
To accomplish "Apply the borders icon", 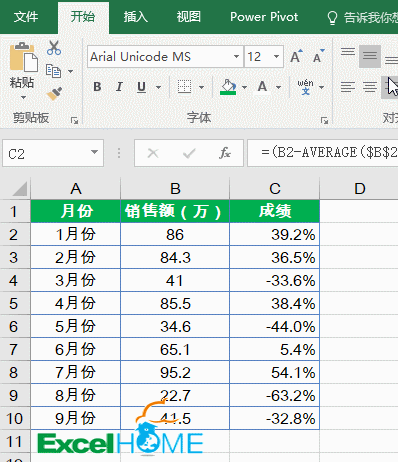I will click(184, 87).
